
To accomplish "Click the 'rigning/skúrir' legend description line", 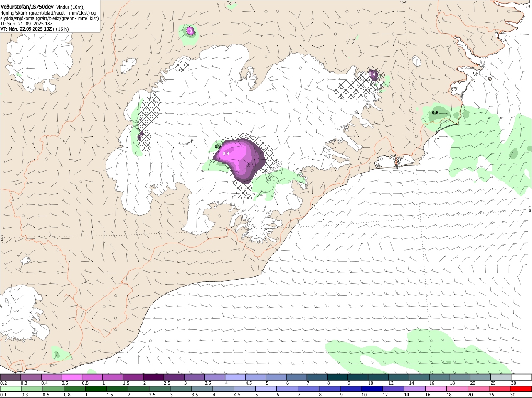I will coord(49,13).
